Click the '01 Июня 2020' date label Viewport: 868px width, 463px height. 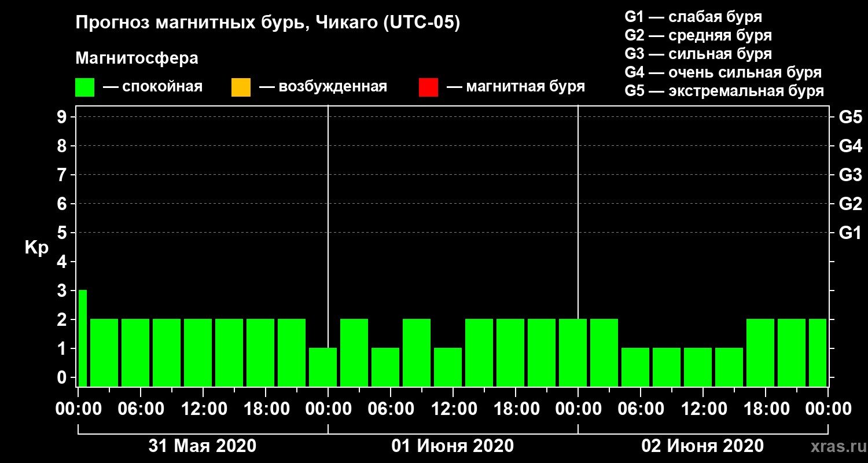click(453, 446)
